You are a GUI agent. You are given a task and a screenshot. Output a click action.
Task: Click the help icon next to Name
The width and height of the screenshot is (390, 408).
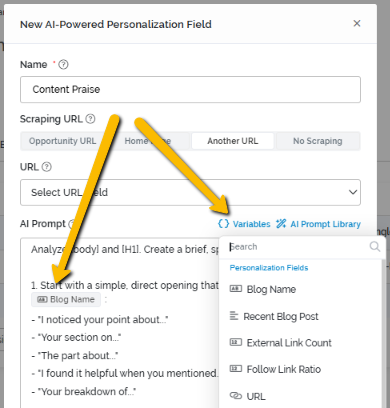[63, 64]
